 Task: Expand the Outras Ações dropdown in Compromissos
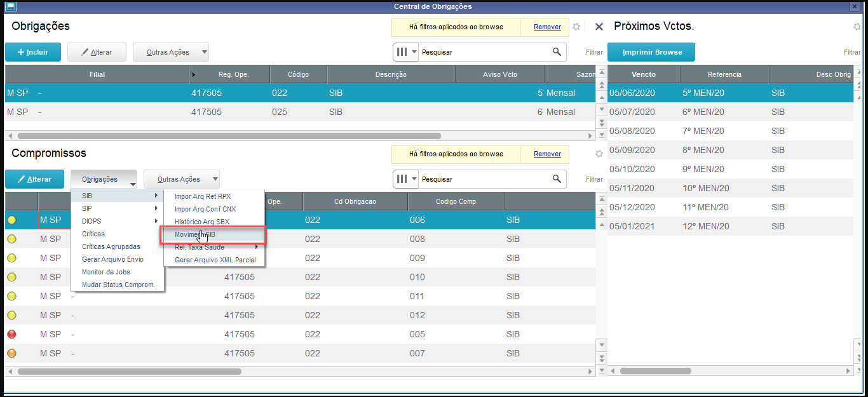click(x=215, y=179)
